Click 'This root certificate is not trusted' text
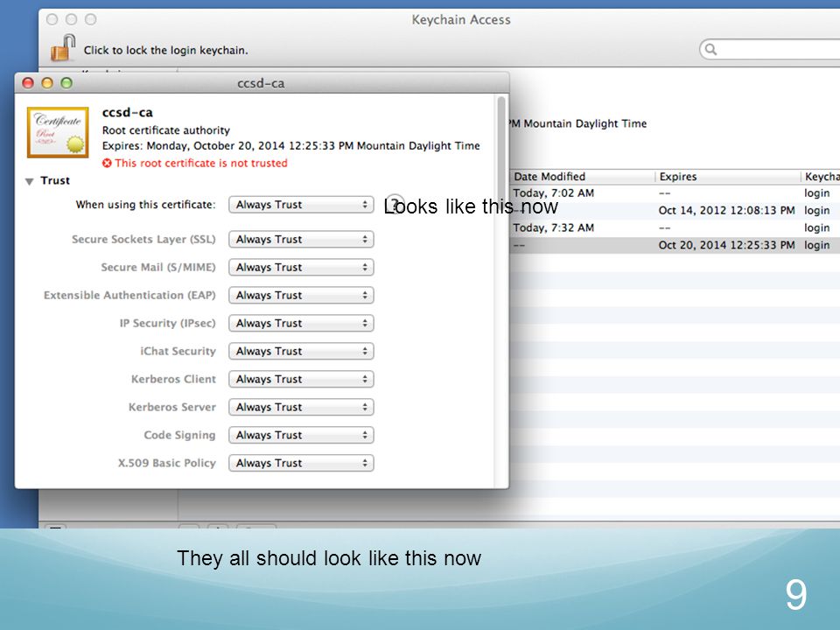 click(x=201, y=163)
